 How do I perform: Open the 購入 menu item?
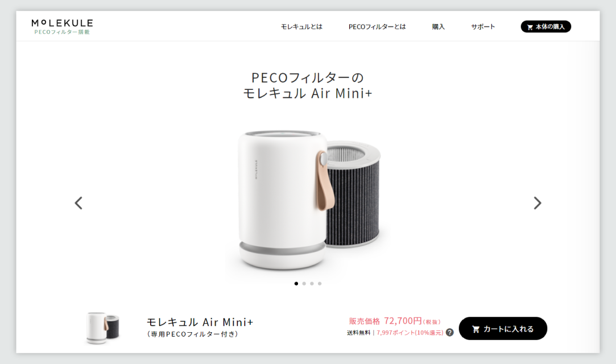tap(439, 27)
